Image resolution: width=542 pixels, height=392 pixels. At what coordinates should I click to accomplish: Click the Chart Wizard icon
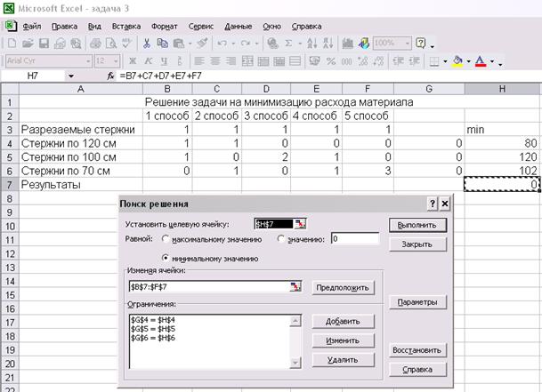point(345,43)
